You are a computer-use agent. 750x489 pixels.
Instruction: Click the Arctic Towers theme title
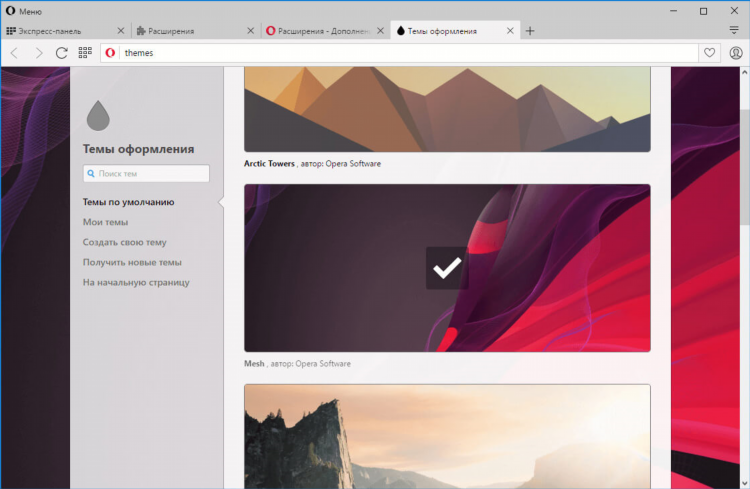pos(269,164)
